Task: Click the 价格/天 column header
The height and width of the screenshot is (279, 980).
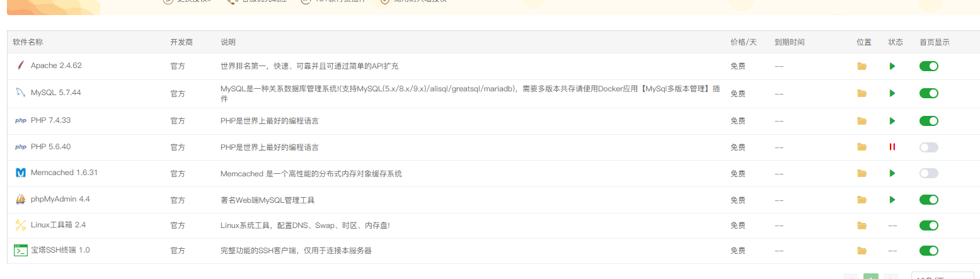Action: [x=744, y=42]
